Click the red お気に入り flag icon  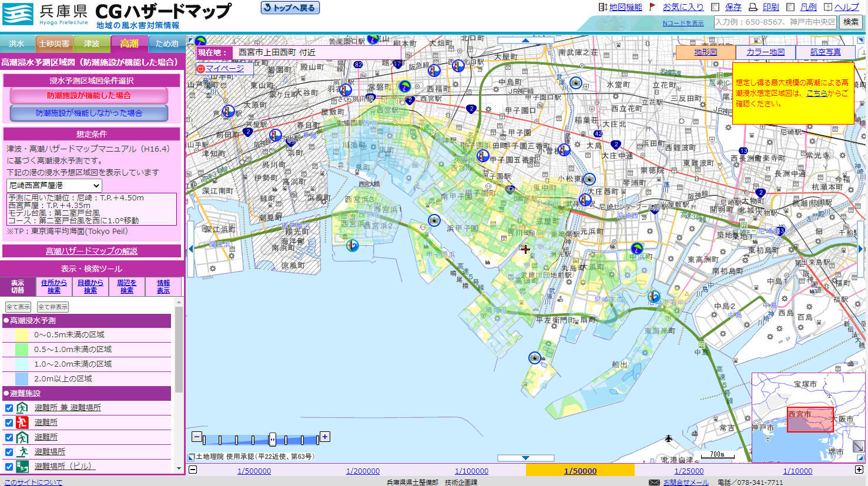[652, 8]
